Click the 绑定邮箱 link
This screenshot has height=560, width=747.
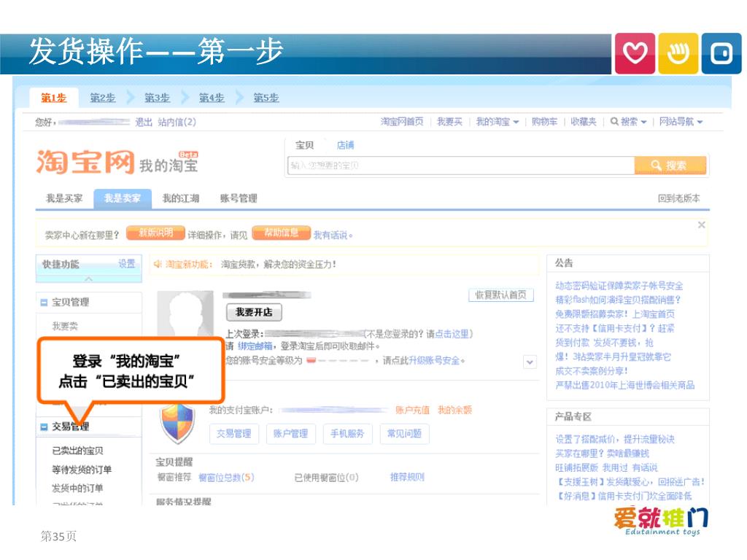tap(255, 346)
